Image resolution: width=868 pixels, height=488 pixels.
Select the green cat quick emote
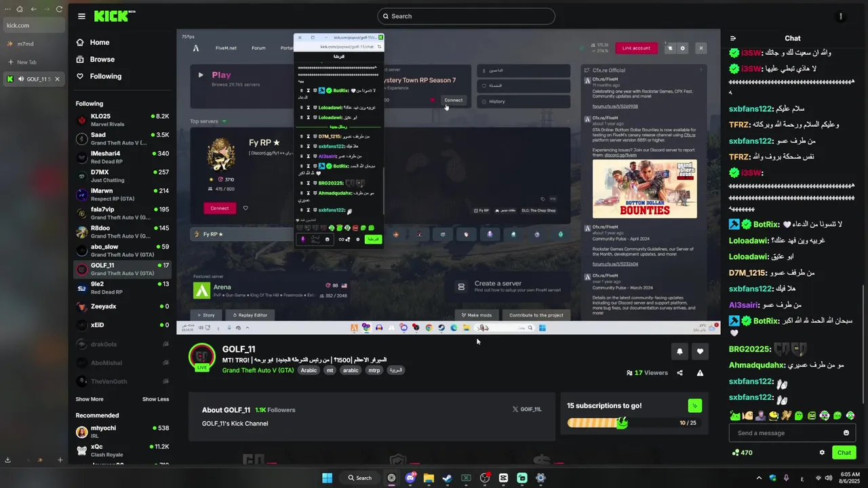(734, 415)
